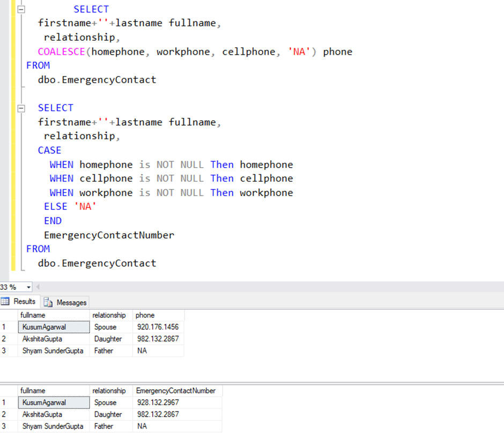Viewport: 504px width, 435px height.
Task: Select the fullname column header in top grid
Action: coord(54,315)
